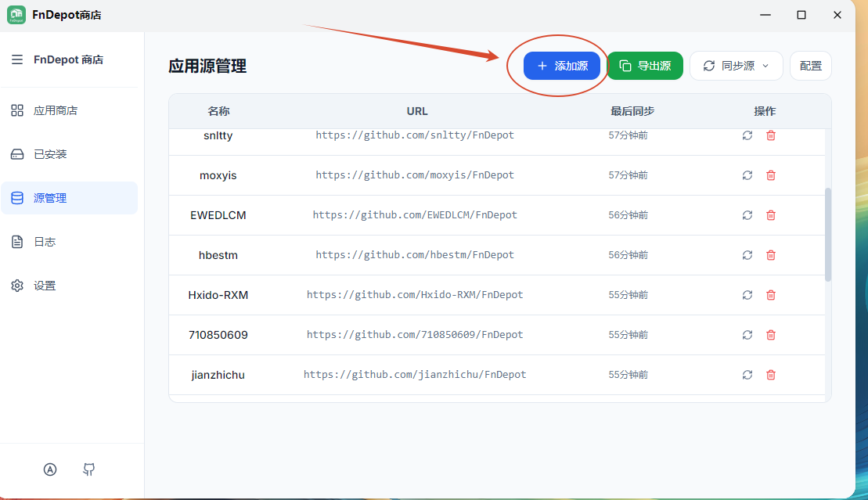The image size is (868, 500).
Task: Minimize the FnDepot商店 window
Action: tap(765, 15)
